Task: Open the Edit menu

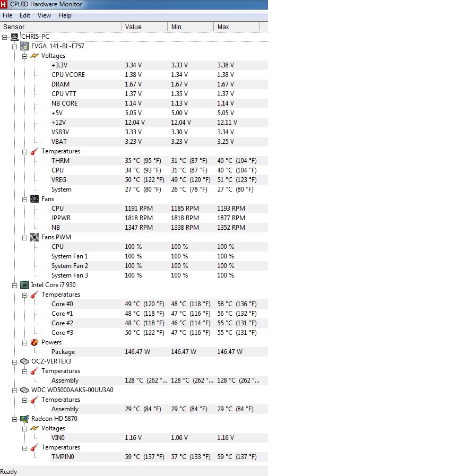Action: click(25, 15)
